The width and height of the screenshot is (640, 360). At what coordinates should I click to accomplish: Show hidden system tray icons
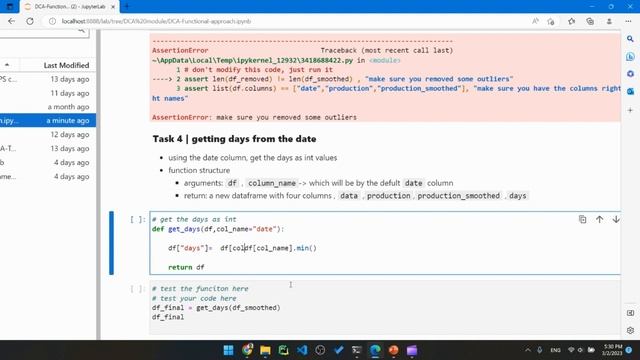528,350
